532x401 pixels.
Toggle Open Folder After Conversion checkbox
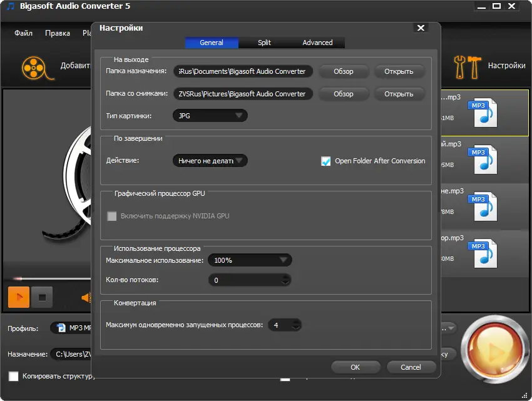[x=325, y=161]
